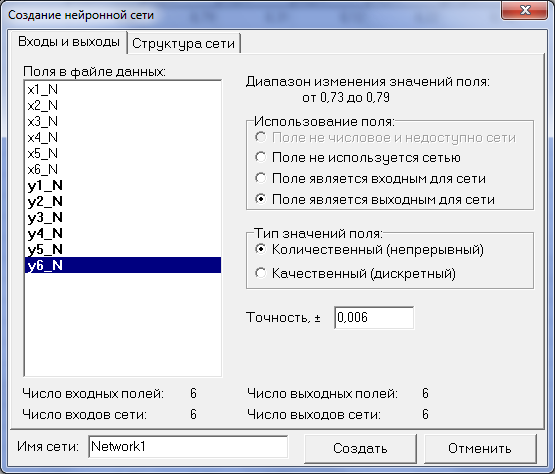Select field y2_N in the list
Screen dimensions: 555x474
coord(123,201)
